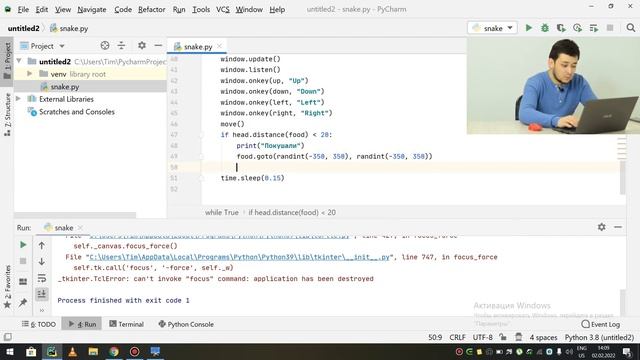Open Run panel settings with the gear icon
This screenshot has height=360, width=640.
point(602,227)
